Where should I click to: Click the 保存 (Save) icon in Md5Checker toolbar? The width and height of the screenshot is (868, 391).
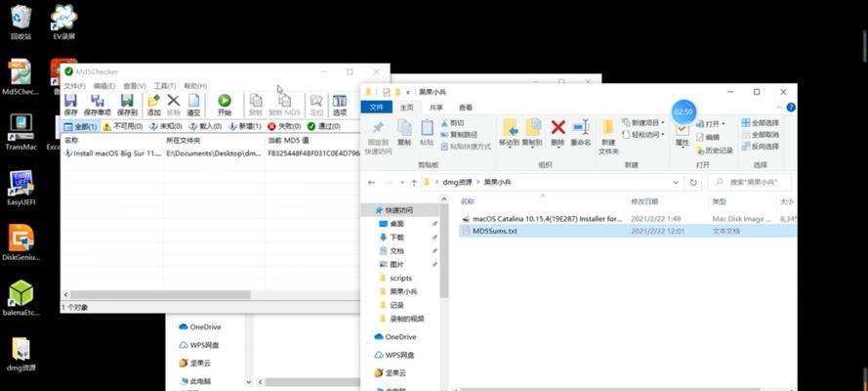[71, 102]
